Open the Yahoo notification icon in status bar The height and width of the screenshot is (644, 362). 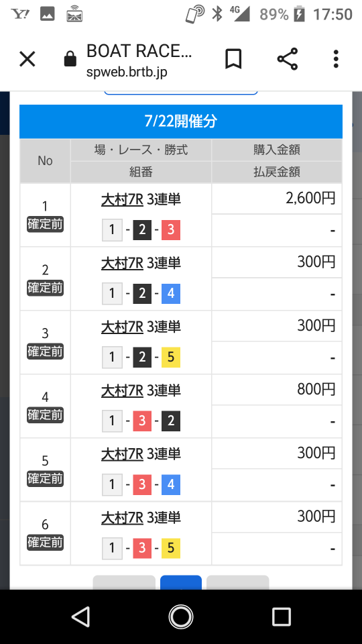pos(19,14)
